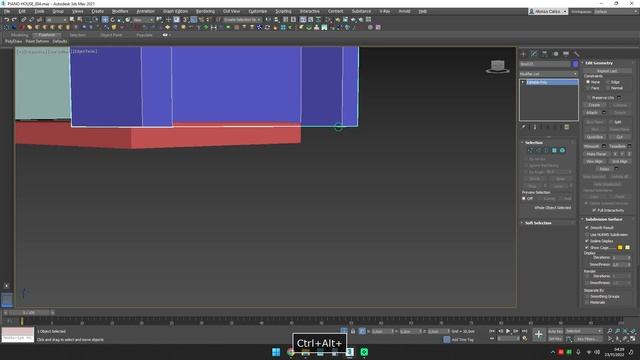Select Border sub-object level icon
640x360 pixels.
coord(546,151)
